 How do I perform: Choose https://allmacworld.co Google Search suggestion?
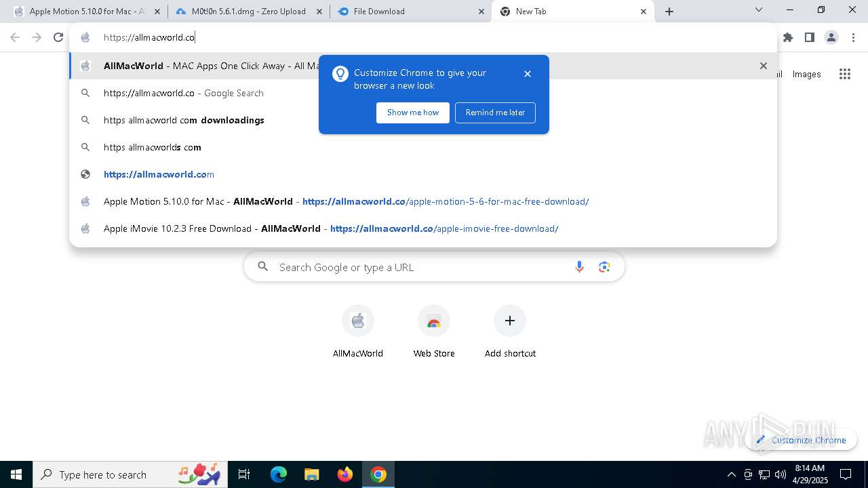(423, 93)
